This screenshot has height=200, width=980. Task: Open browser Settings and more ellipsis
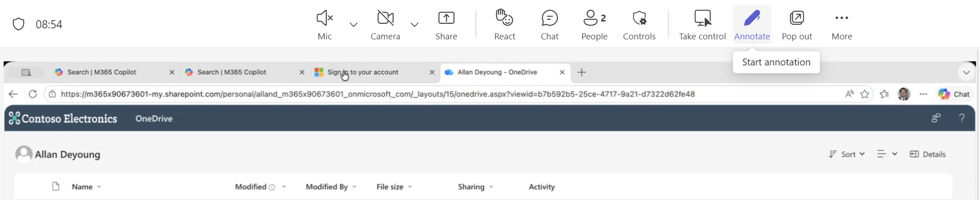tap(923, 94)
